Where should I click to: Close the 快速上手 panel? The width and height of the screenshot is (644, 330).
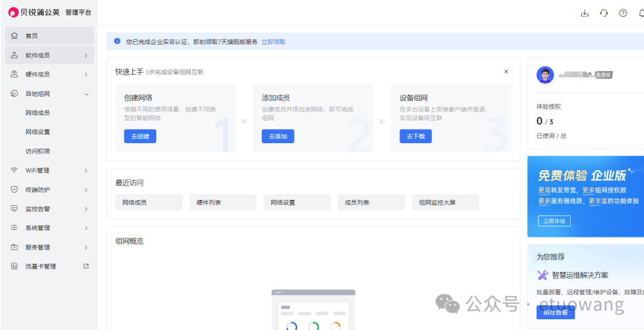[x=506, y=72]
